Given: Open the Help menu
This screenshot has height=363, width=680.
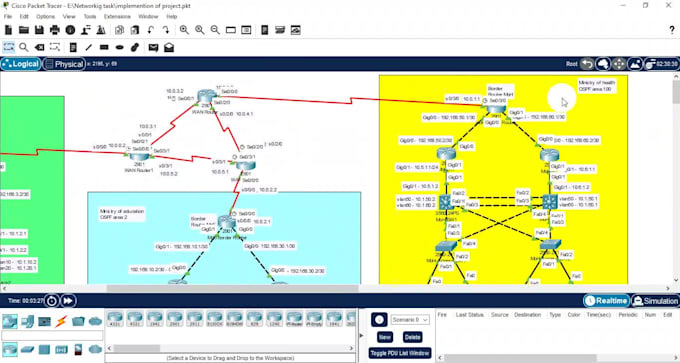Looking at the screenshot, I should 172,16.
